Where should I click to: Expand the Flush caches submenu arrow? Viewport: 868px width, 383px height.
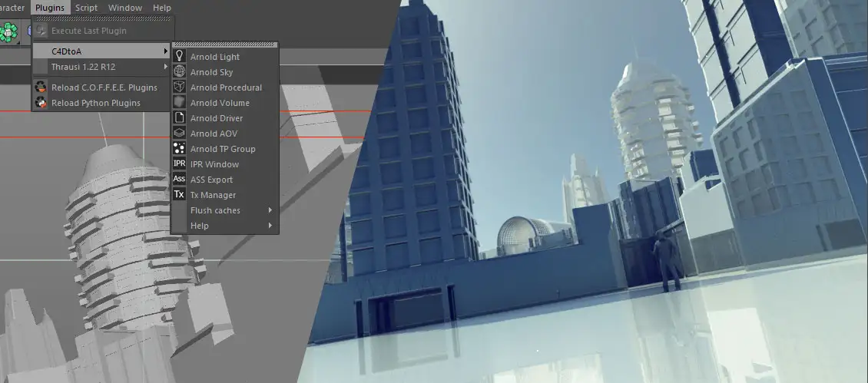coord(270,210)
